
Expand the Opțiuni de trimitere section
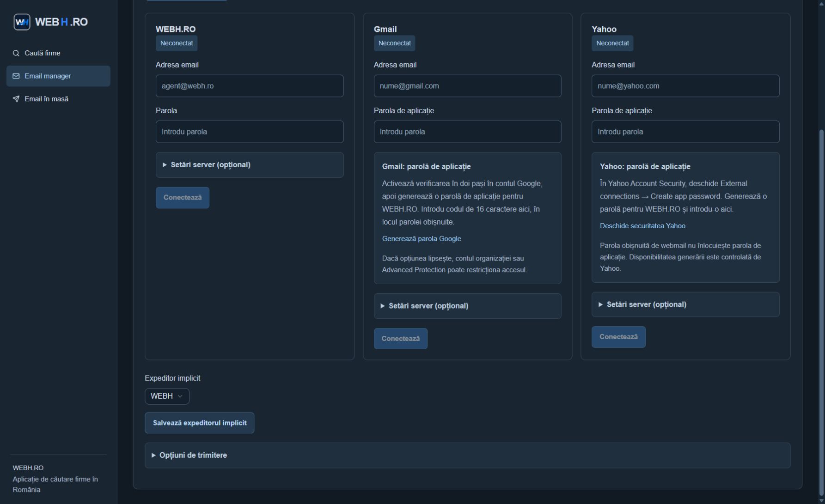467,455
